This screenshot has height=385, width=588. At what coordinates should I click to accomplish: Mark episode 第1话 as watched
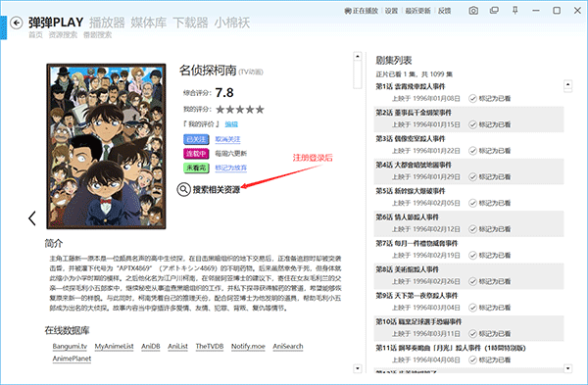click(x=489, y=99)
